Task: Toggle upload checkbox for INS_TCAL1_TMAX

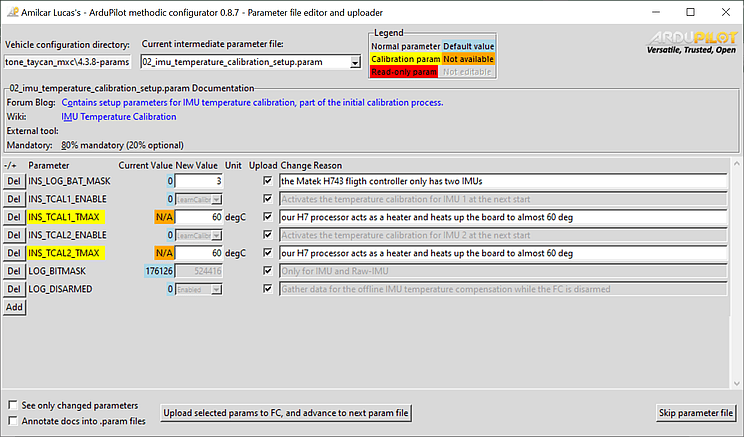Action: click(x=268, y=217)
